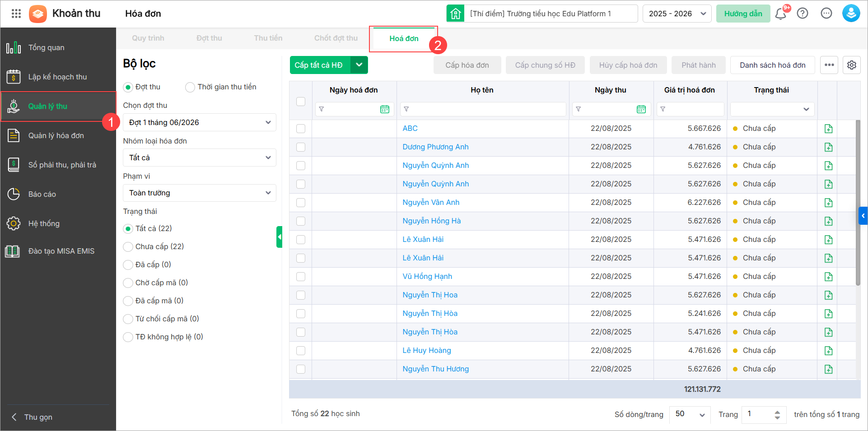The height and width of the screenshot is (431, 868).
Task: Open Danh sách hoá đơn button
Action: point(772,65)
